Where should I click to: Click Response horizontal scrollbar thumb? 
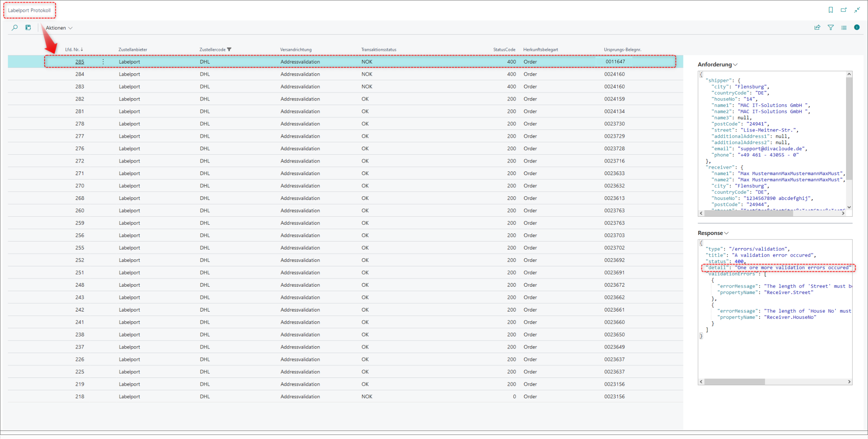pyautogui.click(x=734, y=382)
